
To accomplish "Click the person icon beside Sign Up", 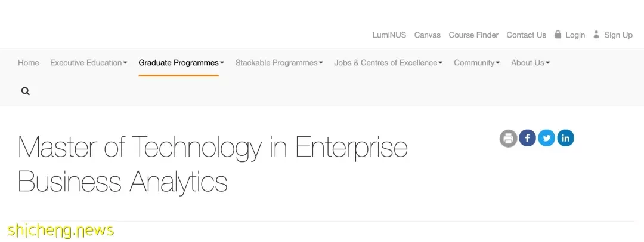I will click(x=596, y=34).
